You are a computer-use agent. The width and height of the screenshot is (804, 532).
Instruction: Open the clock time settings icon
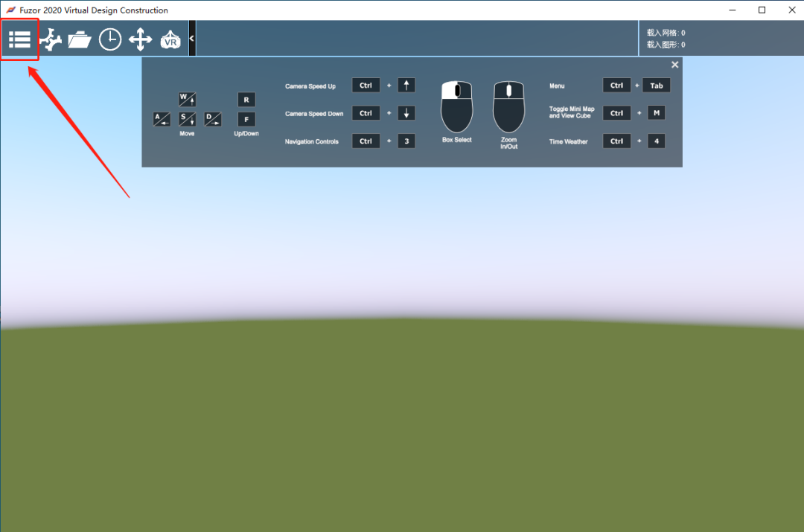(x=109, y=39)
